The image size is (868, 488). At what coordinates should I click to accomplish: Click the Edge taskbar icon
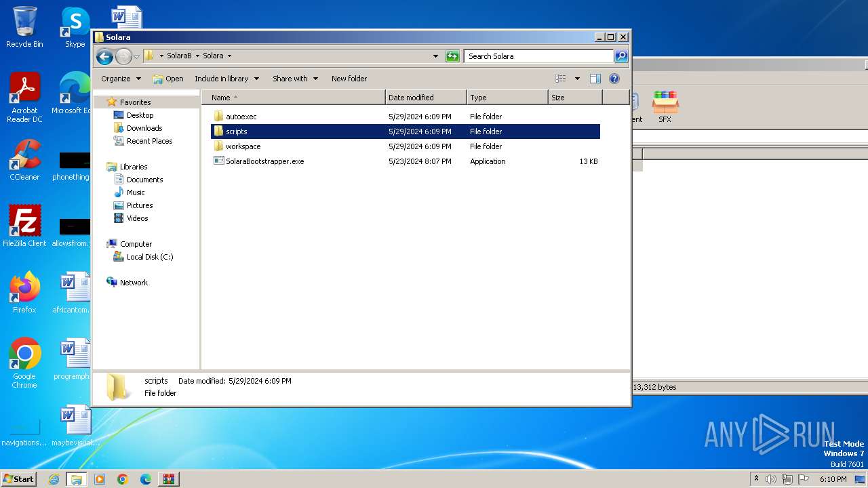[x=146, y=479]
